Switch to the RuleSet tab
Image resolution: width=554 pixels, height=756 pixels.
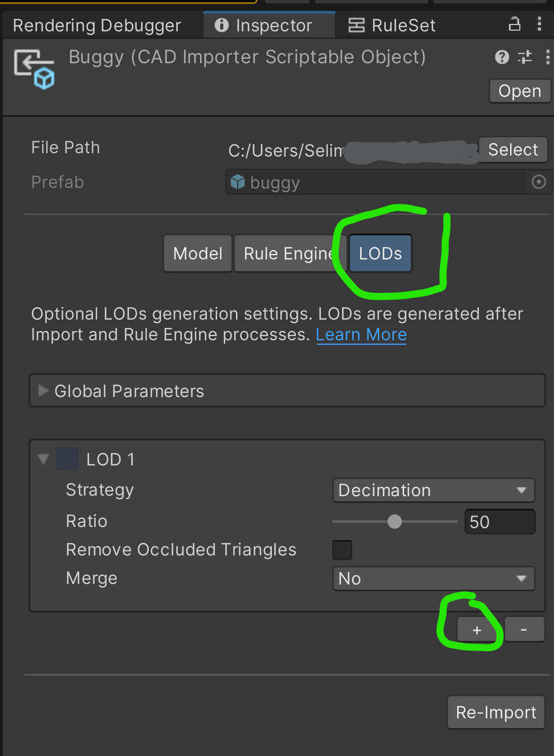click(392, 26)
